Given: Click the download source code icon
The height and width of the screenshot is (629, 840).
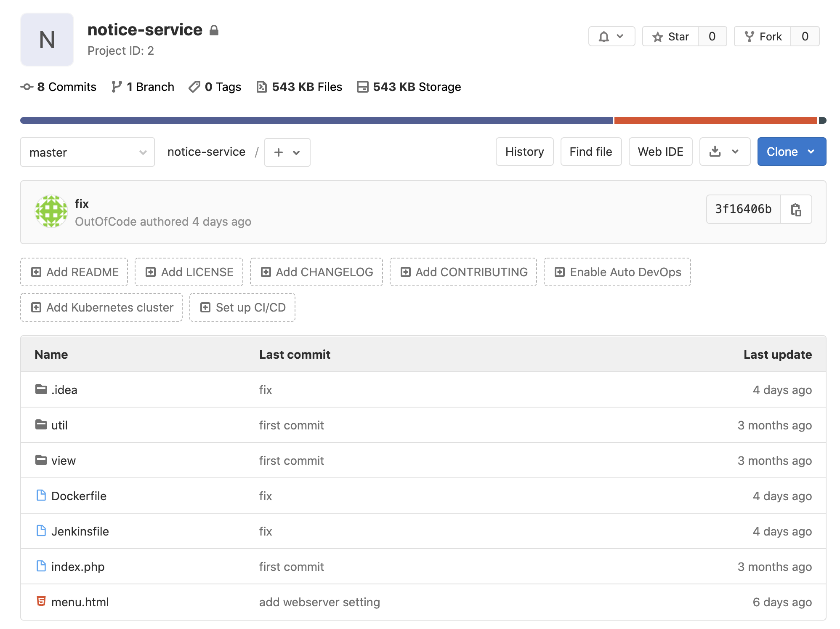Looking at the screenshot, I should coord(715,152).
